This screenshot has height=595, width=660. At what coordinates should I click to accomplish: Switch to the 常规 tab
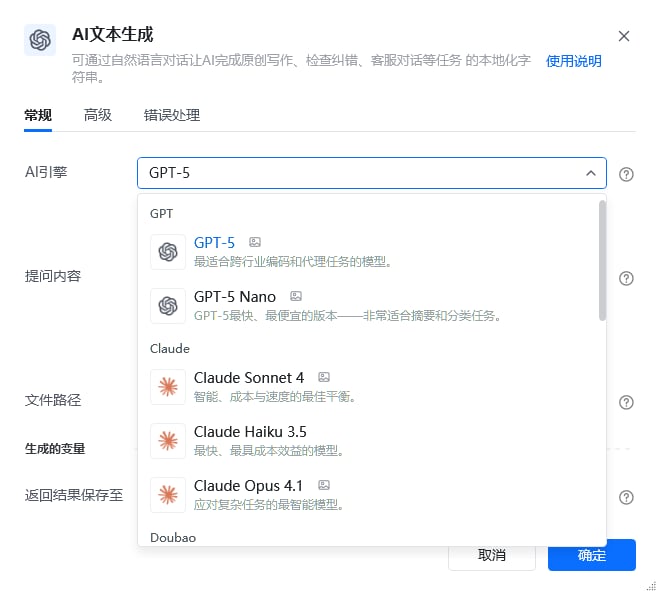point(38,115)
